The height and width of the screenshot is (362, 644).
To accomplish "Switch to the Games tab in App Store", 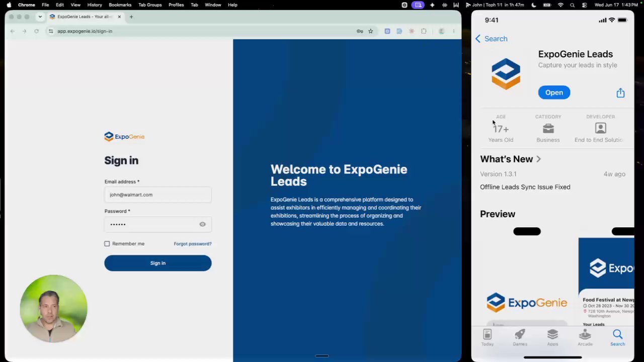I will point(520,337).
